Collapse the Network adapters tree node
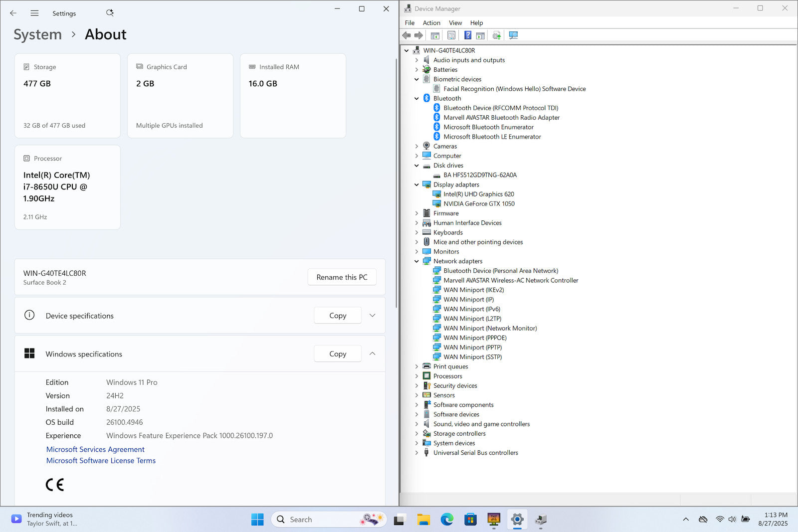The height and width of the screenshot is (532, 798). (416, 261)
